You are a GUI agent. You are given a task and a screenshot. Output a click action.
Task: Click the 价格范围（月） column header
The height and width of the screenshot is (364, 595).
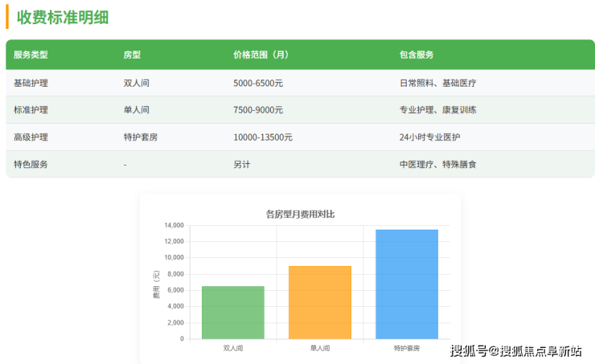(x=261, y=55)
